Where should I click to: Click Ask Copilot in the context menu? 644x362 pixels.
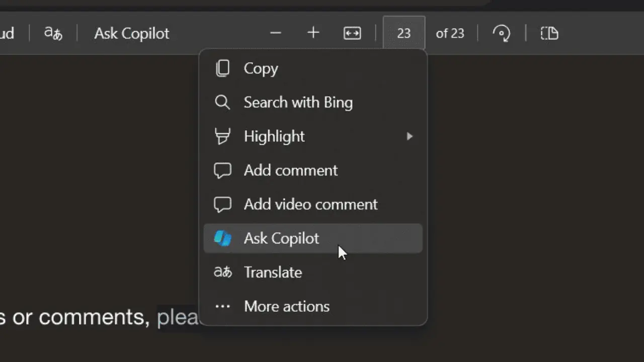pyautogui.click(x=313, y=238)
